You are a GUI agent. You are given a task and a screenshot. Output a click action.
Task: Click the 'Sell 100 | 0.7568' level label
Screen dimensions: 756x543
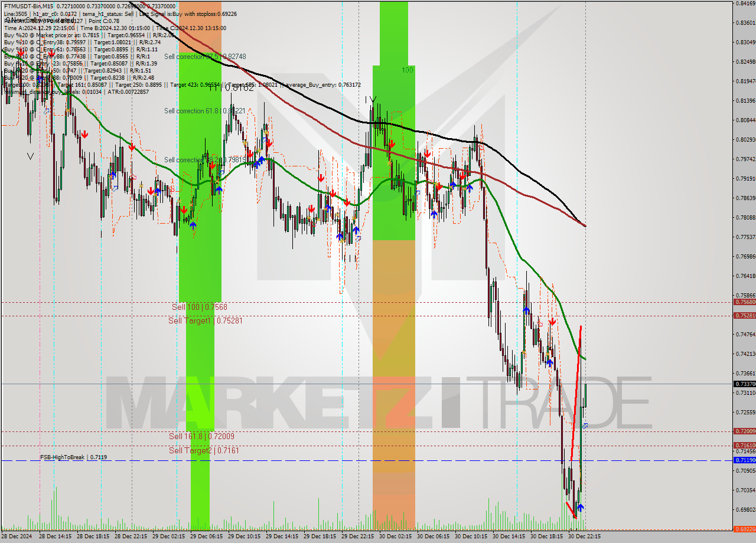coord(200,307)
